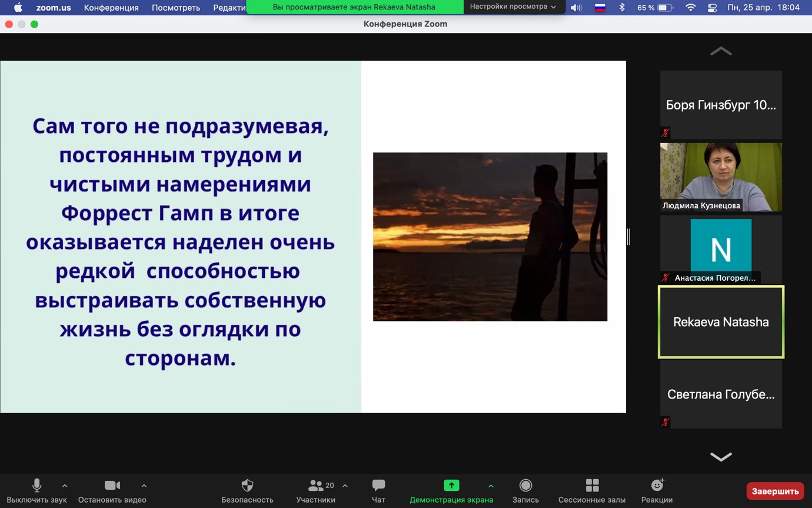Image resolution: width=812 pixels, height=508 pixels.
Task: Open Редактировать menu in menu bar
Action: (x=229, y=8)
